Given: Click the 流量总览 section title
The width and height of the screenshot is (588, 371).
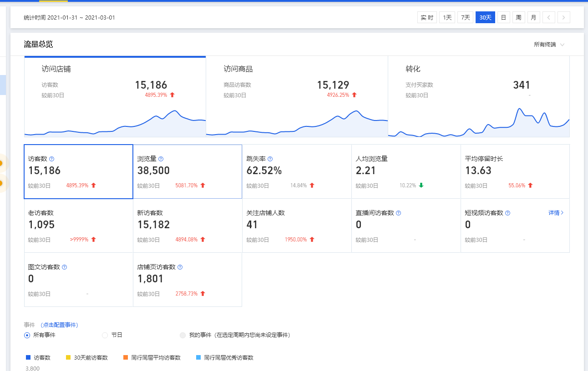Looking at the screenshot, I should tap(38, 45).
